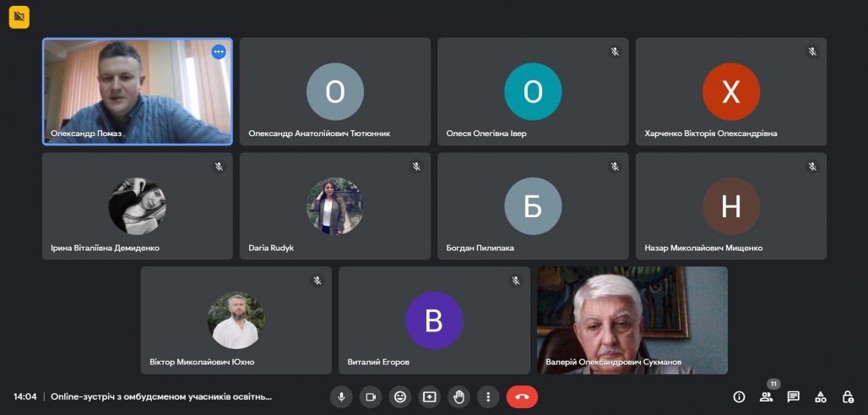Click the name label Харченко Вікторія Олександрівна

(x=711, y=134)
